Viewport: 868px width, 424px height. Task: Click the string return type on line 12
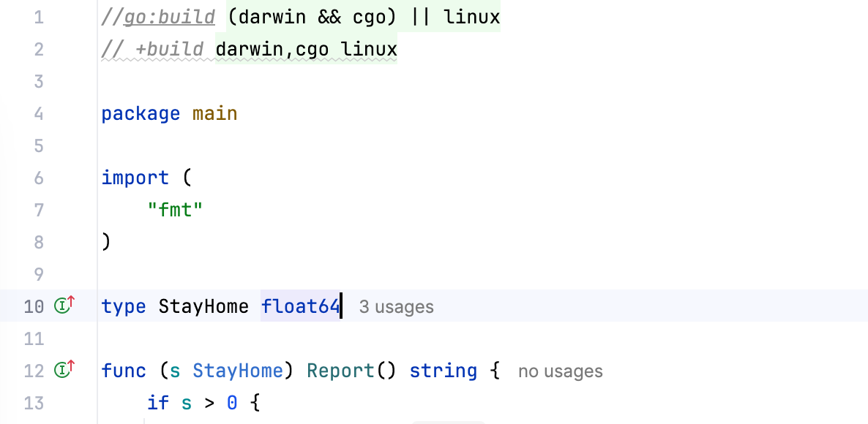[443, 371]
